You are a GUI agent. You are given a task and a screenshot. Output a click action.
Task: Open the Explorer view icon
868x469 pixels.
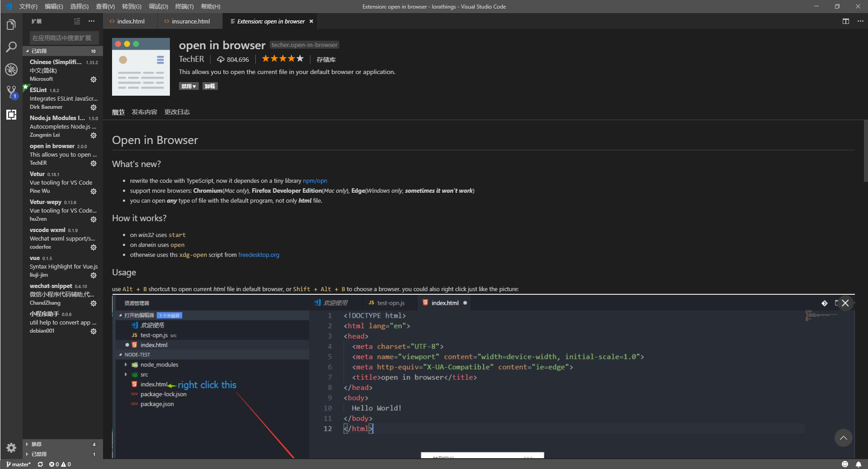pyautogui.click(x=11, y=24)
